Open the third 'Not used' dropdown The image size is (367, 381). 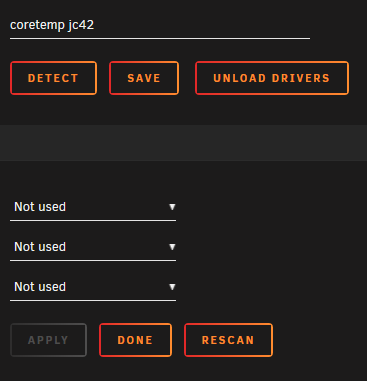coord(93,287)
